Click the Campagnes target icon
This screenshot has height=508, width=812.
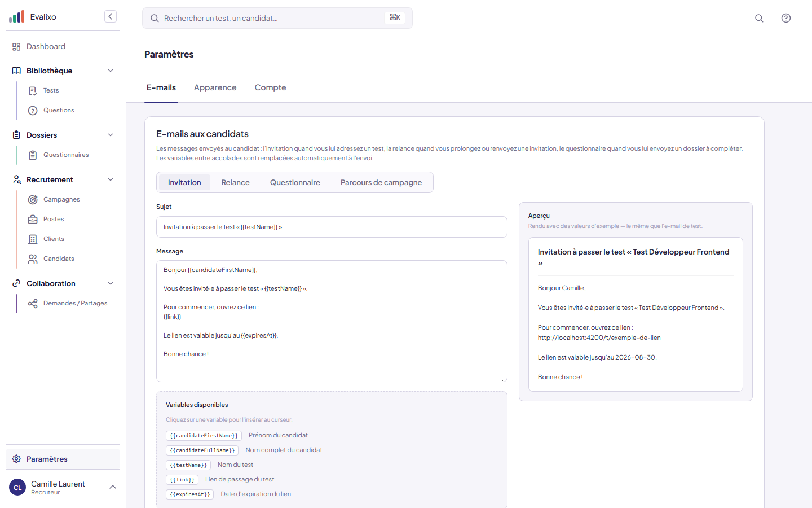point(33,200)
